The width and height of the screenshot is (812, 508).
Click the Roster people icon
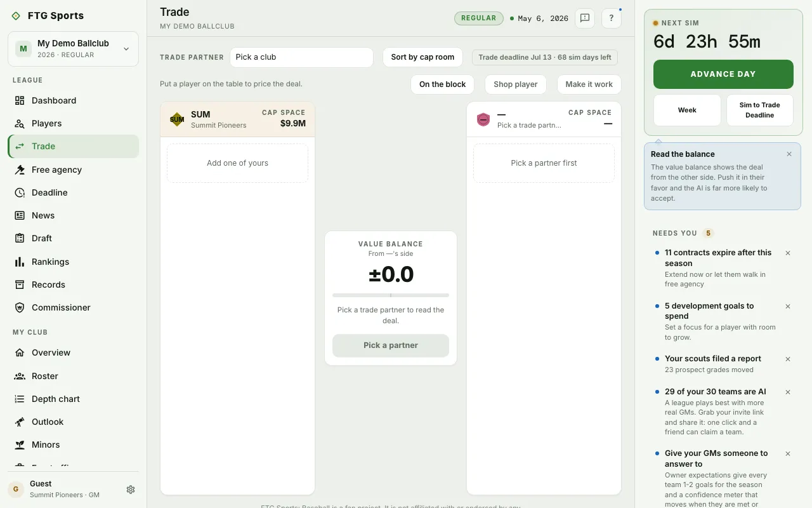click(x=20, y=376)
